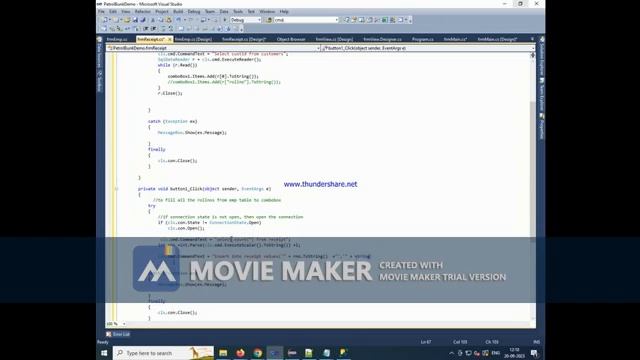Open the Team Explorer side panel
This screenshot has width=640, height=360.
pyautogui.click(x=542, y=95)
